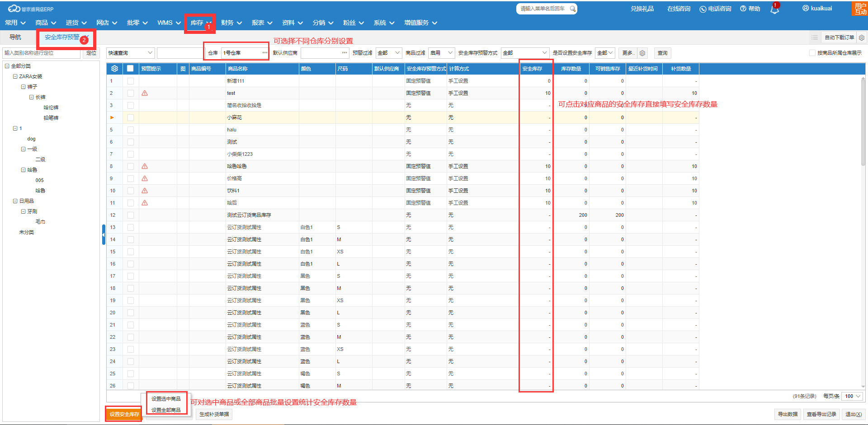
Task: Toggle the select-all checkbox in table header
Action: pos(130,69)
